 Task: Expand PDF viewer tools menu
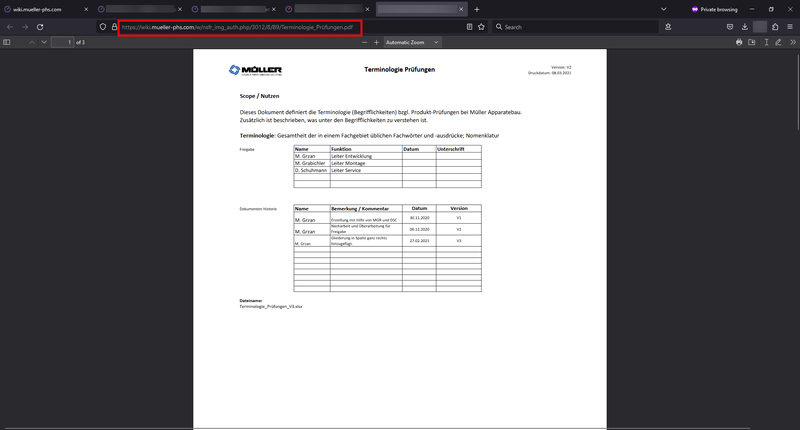(x=792, y=43)
